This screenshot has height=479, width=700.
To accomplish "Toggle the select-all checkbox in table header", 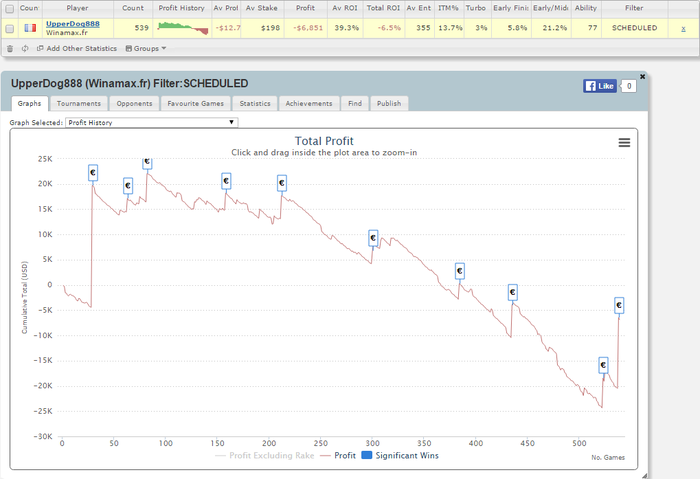I will pyautogui.click(x=10, y=8).
